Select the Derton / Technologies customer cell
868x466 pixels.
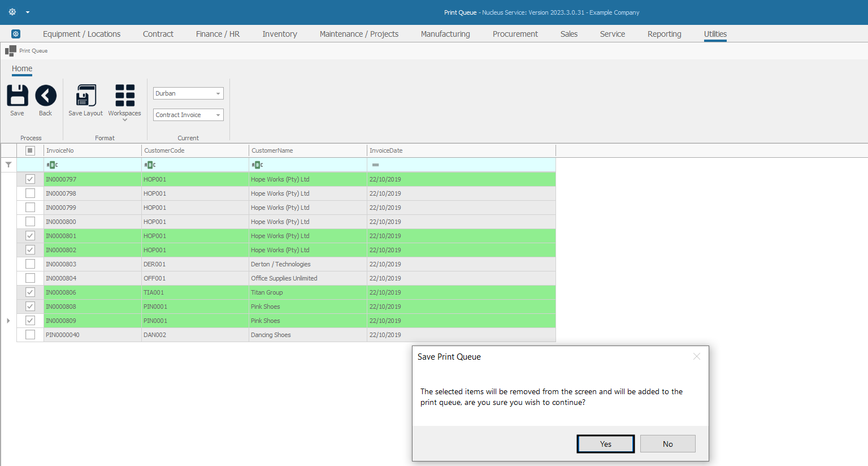[x=308, y=264]
